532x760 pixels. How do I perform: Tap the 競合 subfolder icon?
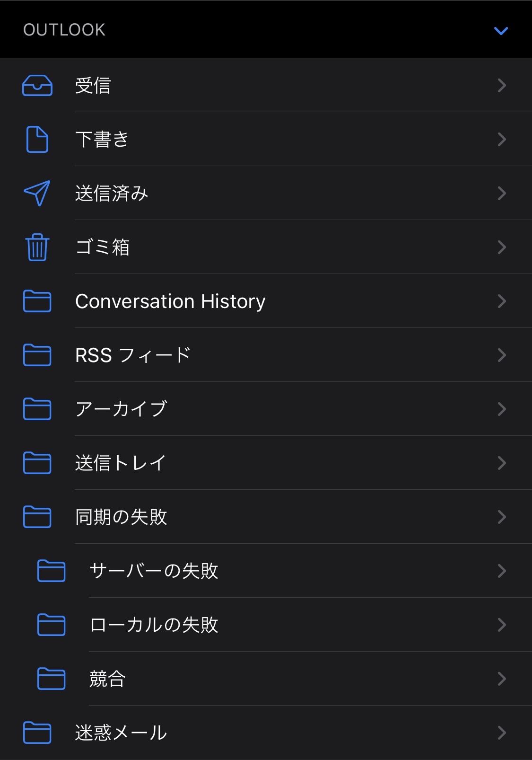52,679
